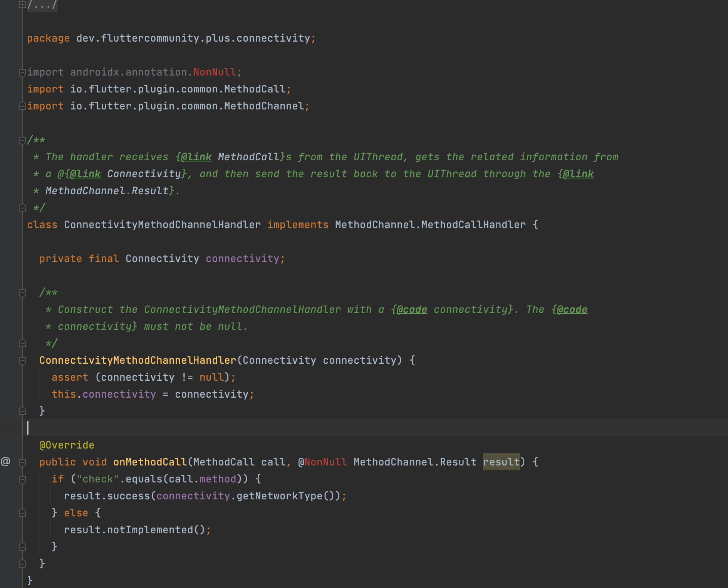Click the @NonNull annotation on the Result parameter
728x588 pixels.
pyautogui.click(x=322, y=462)
